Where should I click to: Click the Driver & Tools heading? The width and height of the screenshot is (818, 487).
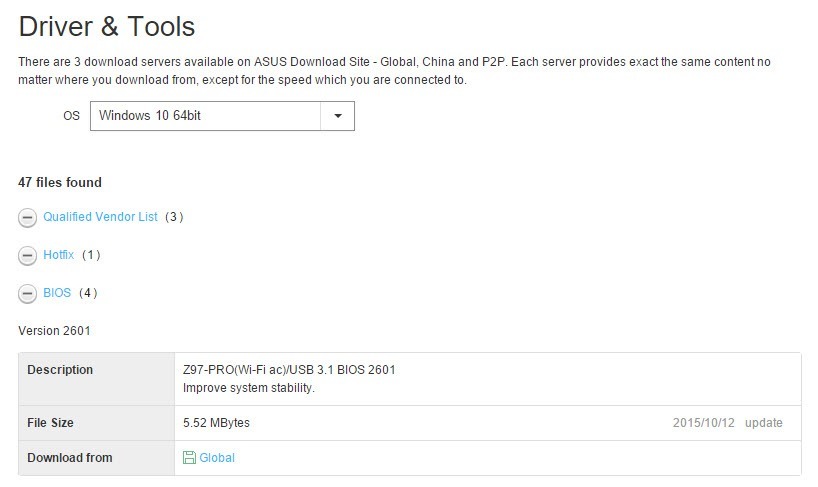click(107, 26)
